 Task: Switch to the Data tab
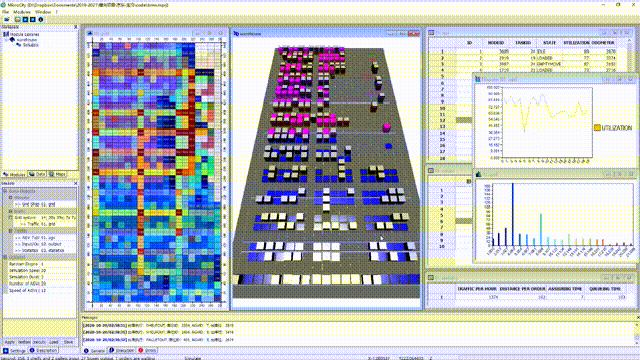pos(37,174)
